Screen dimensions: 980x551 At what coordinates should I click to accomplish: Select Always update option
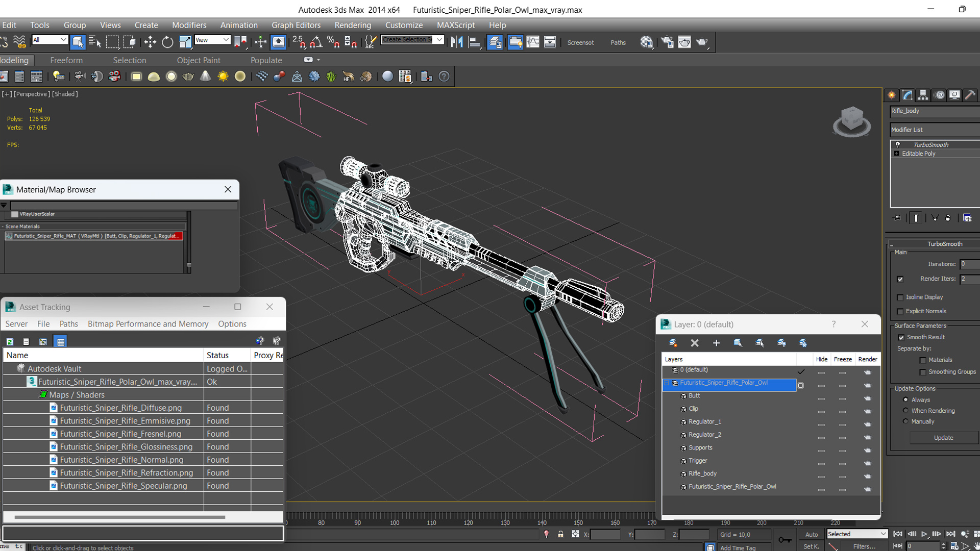click(x=906, y=399)
